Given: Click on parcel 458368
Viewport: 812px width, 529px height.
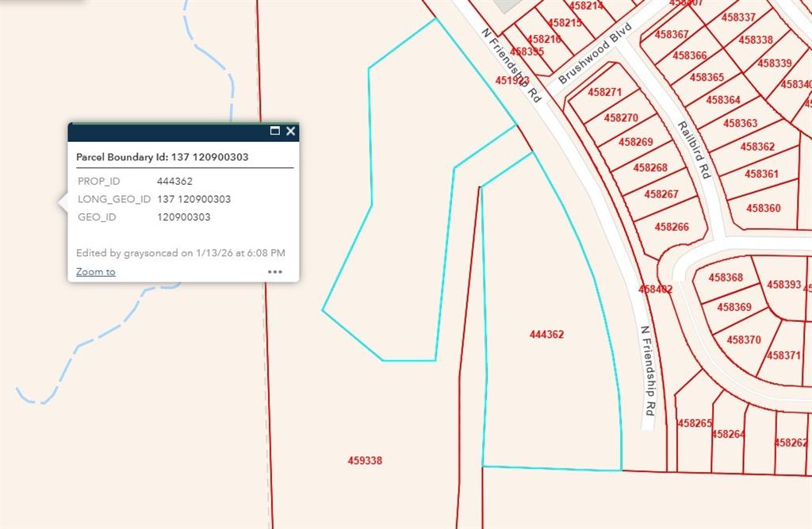Looking at the screenshot, I should [726, 278].
